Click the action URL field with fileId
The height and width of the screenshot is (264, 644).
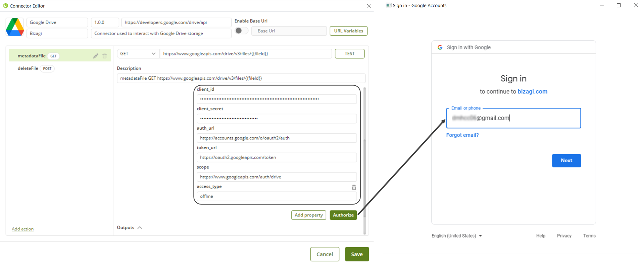click(x=246, y=54)
